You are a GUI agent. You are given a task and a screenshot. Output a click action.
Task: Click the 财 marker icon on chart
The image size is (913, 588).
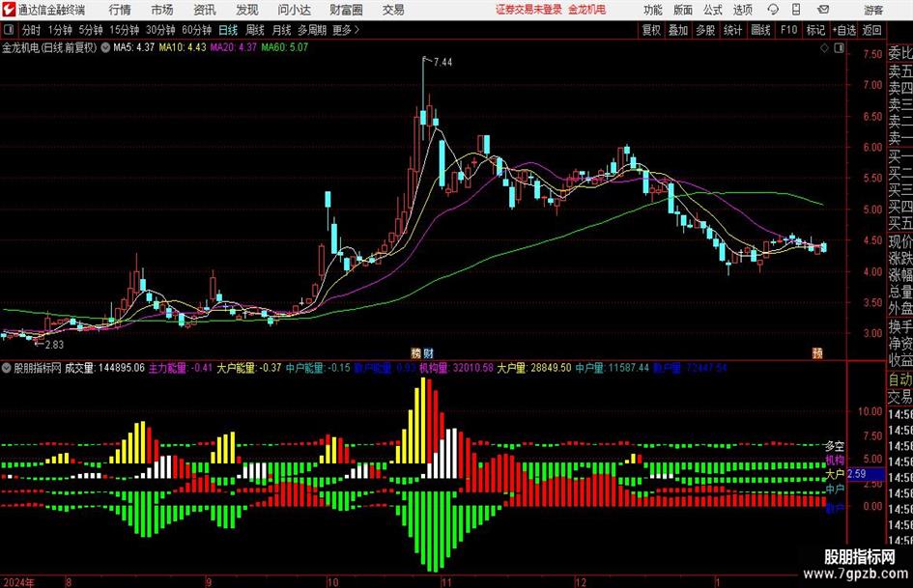point(429,352)
